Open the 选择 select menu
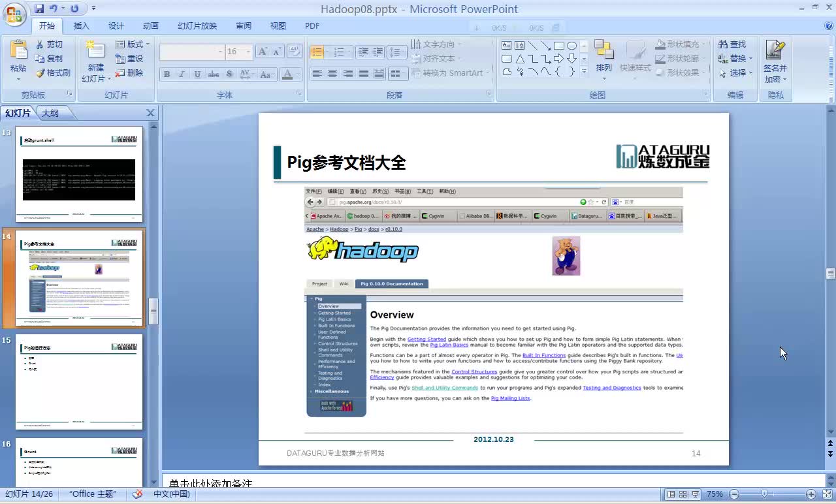This screenshot has width=836, height=504. click(x=735, y=73)
